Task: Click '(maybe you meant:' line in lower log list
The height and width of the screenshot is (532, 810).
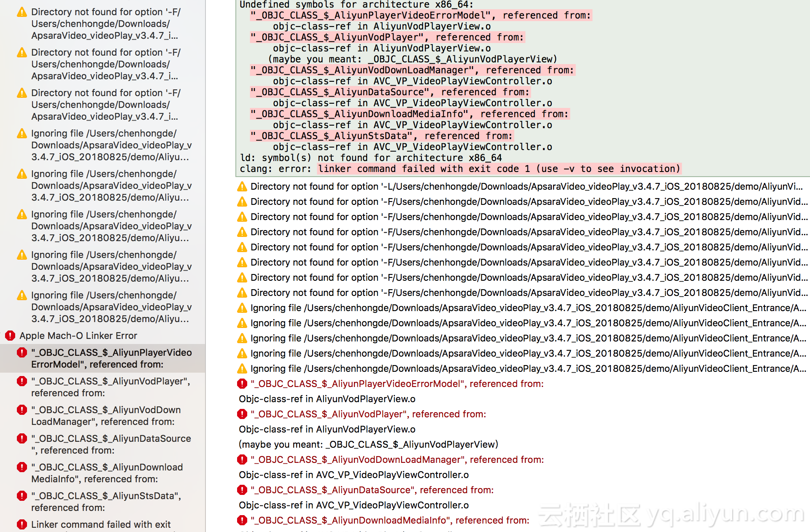Action: pyautogui.click(x=368, y=444)
